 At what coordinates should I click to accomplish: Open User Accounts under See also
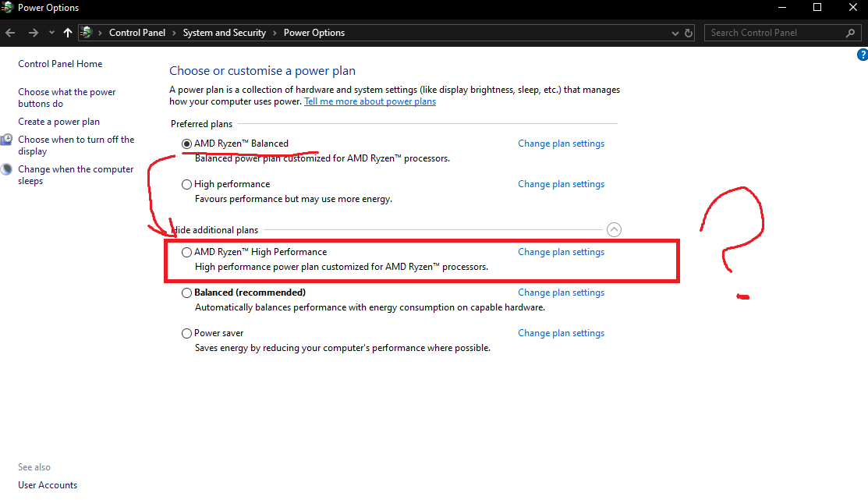coord(48,485)
